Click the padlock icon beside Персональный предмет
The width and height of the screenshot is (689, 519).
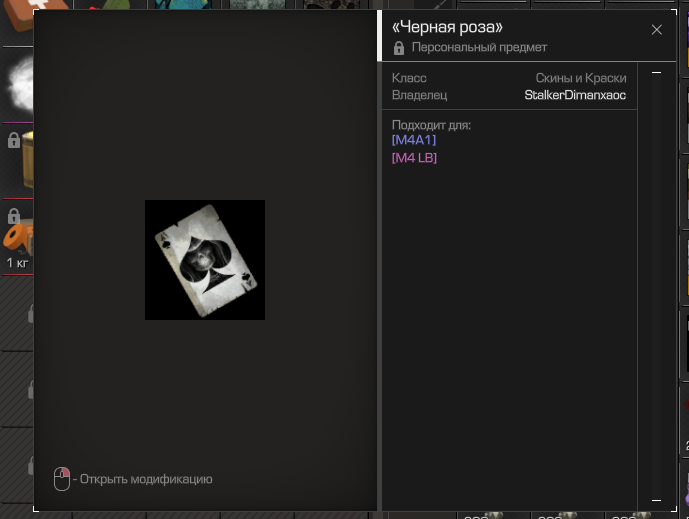(399, 48)
